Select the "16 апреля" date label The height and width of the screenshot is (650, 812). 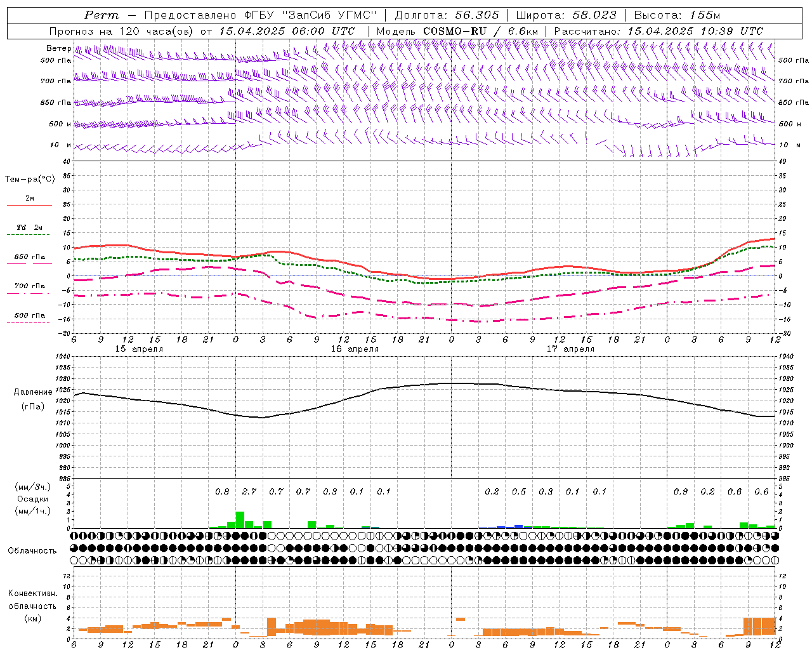click(x=355, y=349)
